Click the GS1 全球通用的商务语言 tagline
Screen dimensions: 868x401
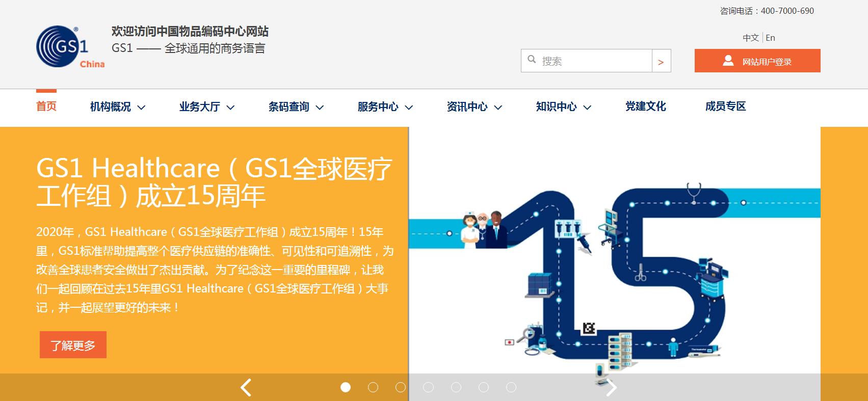pos(189,48)
